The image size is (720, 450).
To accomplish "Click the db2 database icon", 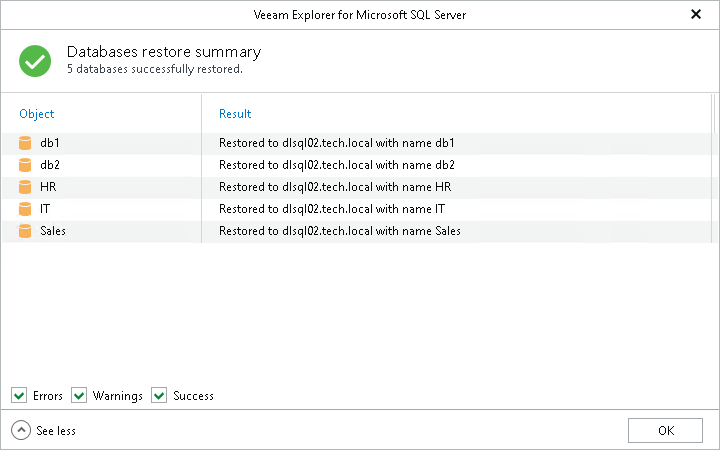I will (x=25, y=165).
